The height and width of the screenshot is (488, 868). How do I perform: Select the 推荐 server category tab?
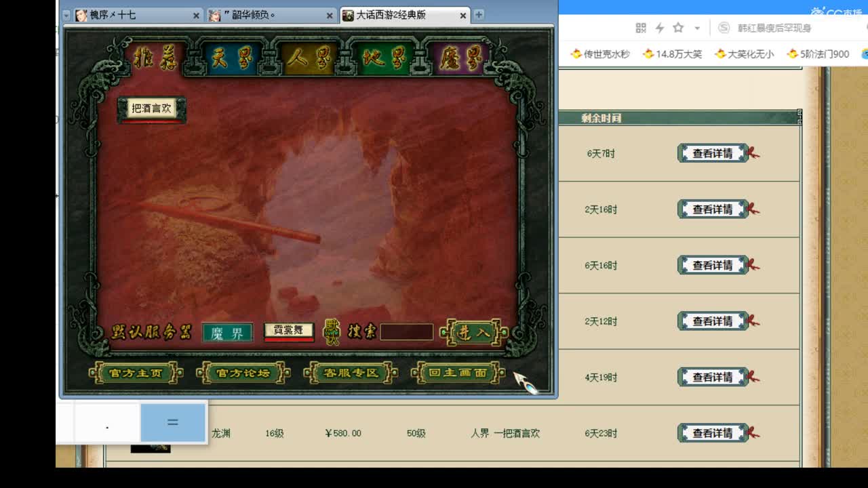[x=155, y=59]
